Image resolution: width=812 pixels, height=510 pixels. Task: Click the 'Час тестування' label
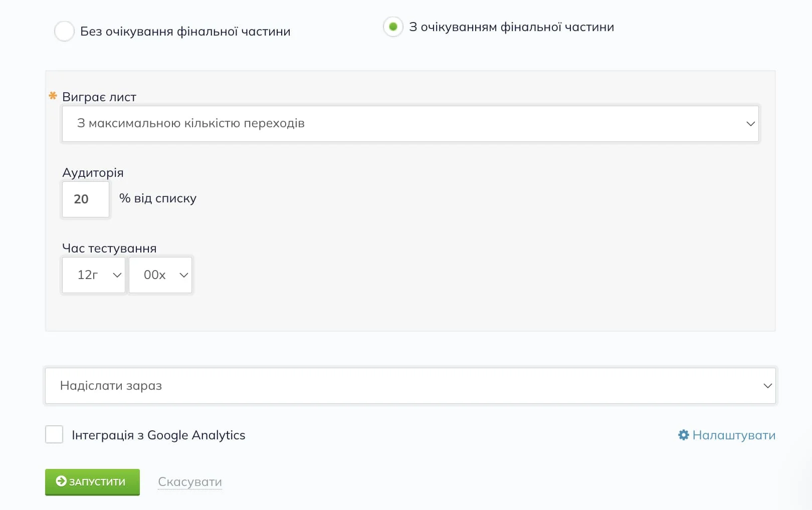[109, 248]
